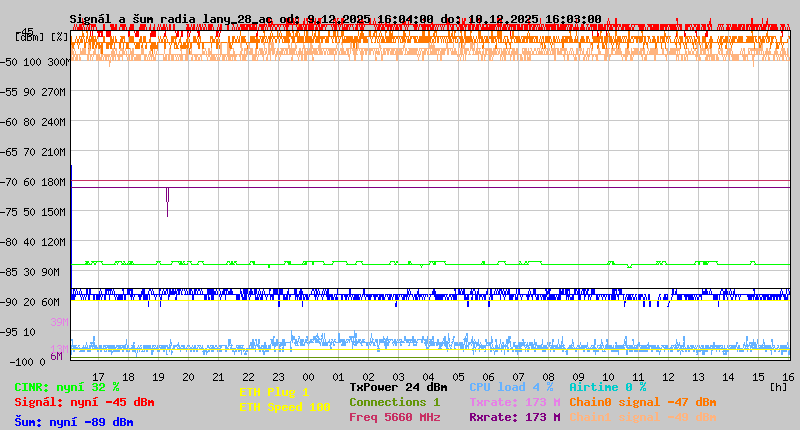Click hour label '04' on the time axis
This screenshot has height=430, width=800.
[428, 377]
